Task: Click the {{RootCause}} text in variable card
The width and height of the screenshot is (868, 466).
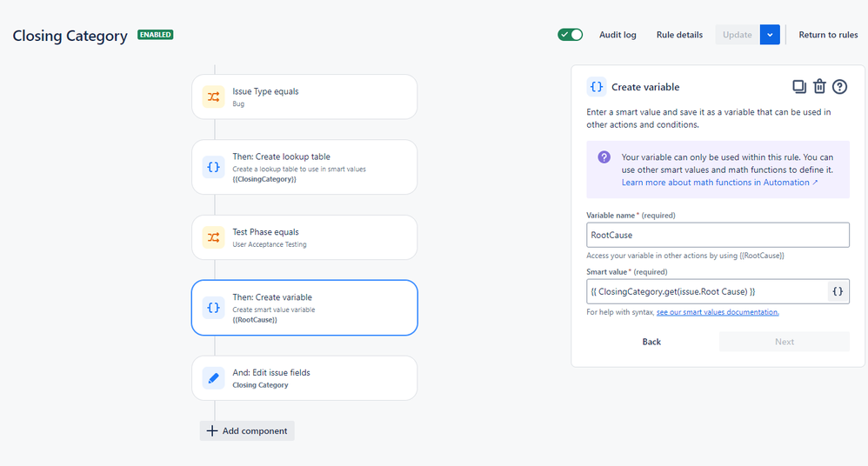Action: point(255,320)
